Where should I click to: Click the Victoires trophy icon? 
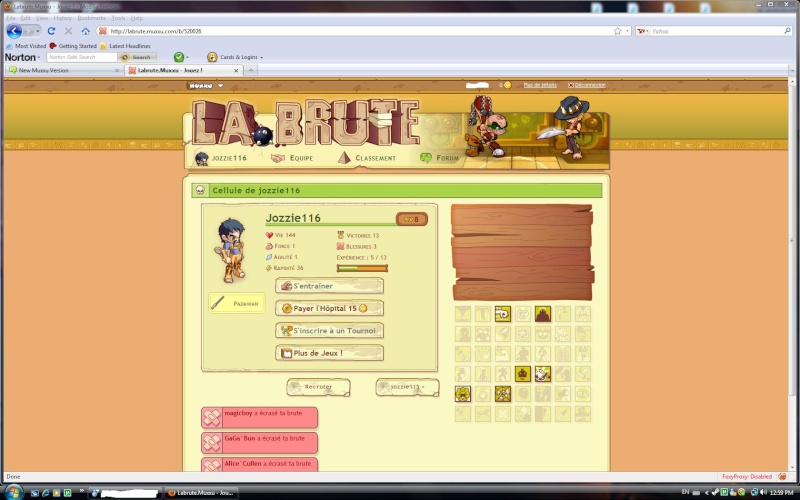(x=340, y=235)
